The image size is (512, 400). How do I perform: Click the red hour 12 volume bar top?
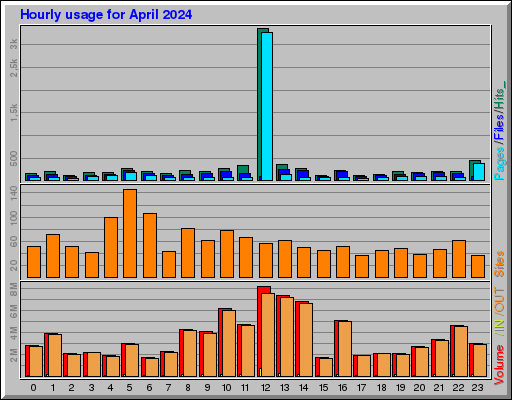[x=264, y=289]
